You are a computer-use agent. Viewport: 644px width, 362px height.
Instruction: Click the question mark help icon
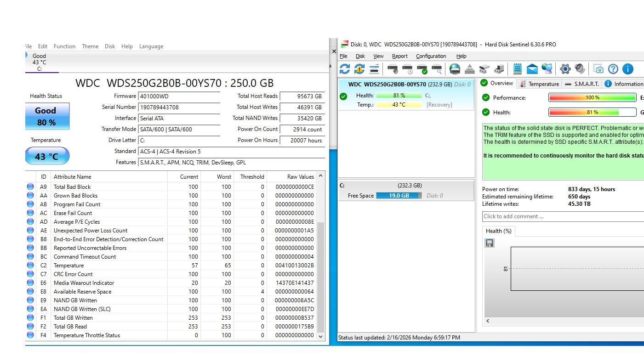tap(613, 69)
